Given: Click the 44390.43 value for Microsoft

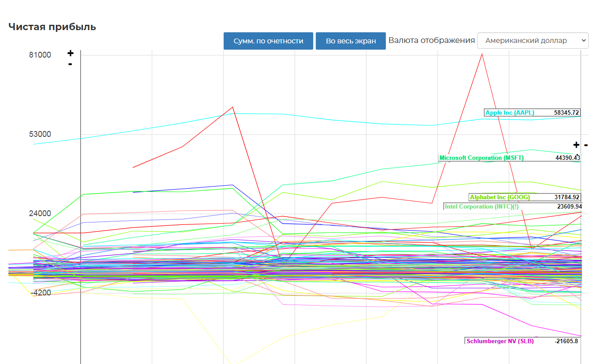Looking at the screenshot, I should tap(567, 158).
